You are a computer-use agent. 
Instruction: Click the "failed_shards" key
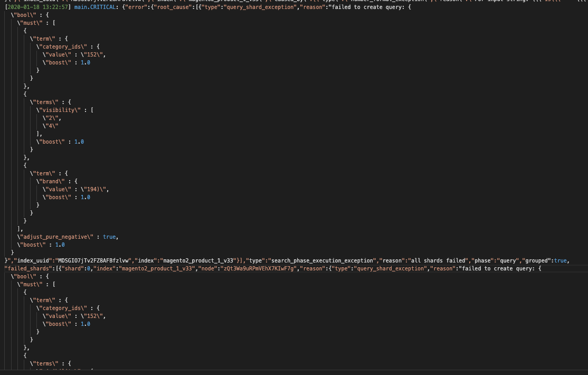[26, 268]
